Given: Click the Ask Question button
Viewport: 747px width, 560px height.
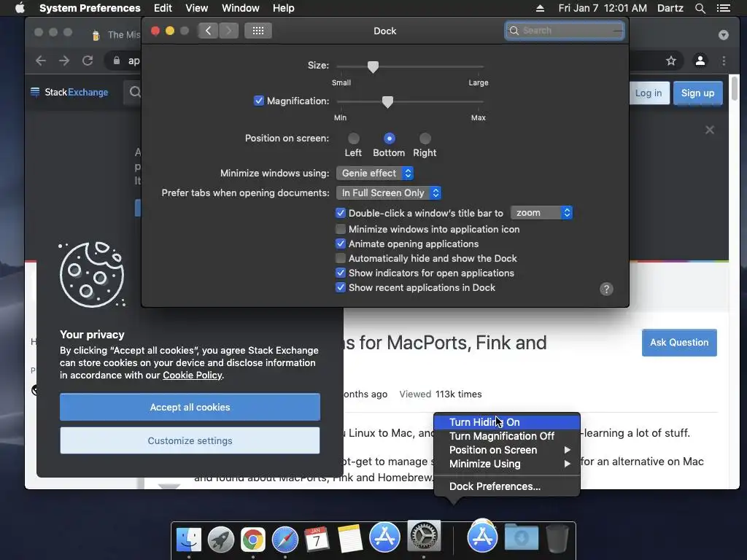Looking at the screenshot, I should point(679,343).
